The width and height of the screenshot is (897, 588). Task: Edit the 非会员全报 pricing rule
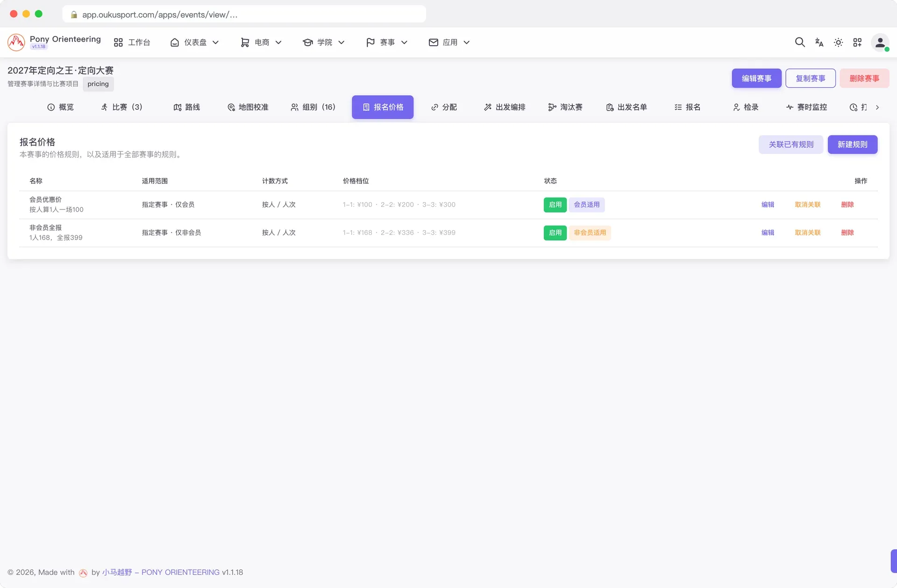point(768,233)
